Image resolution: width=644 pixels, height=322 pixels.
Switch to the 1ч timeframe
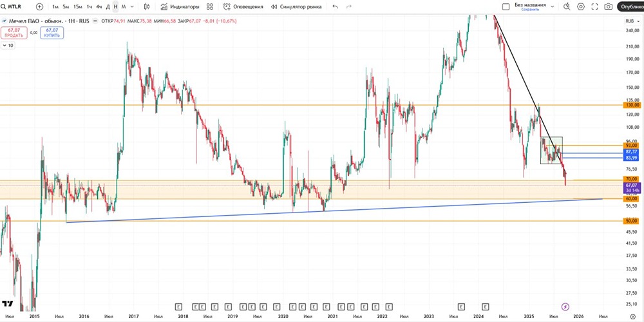[89, 6]
